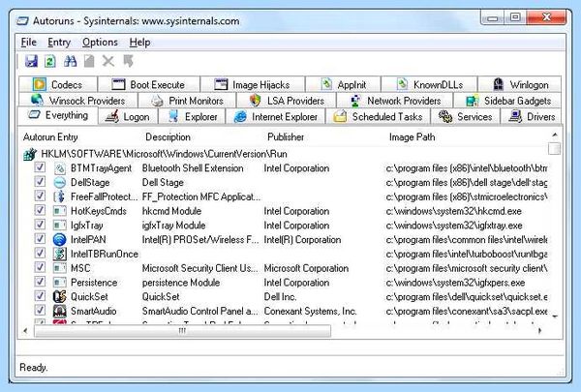The height and width of the screenshot is (392, 581).
Task: Click the IgfxTray entry icon
Action: click(x=60, y=226)
